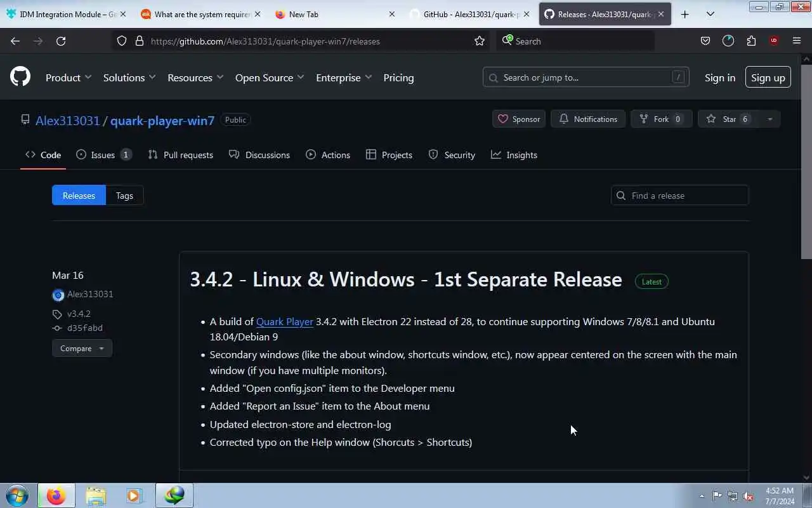Click Notifications bell button

tap(588, 119)
